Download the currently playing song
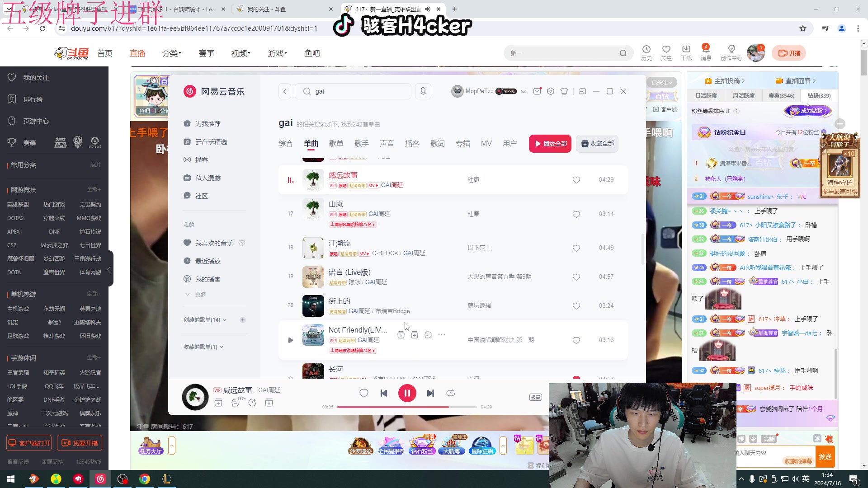 coord(269,403)
